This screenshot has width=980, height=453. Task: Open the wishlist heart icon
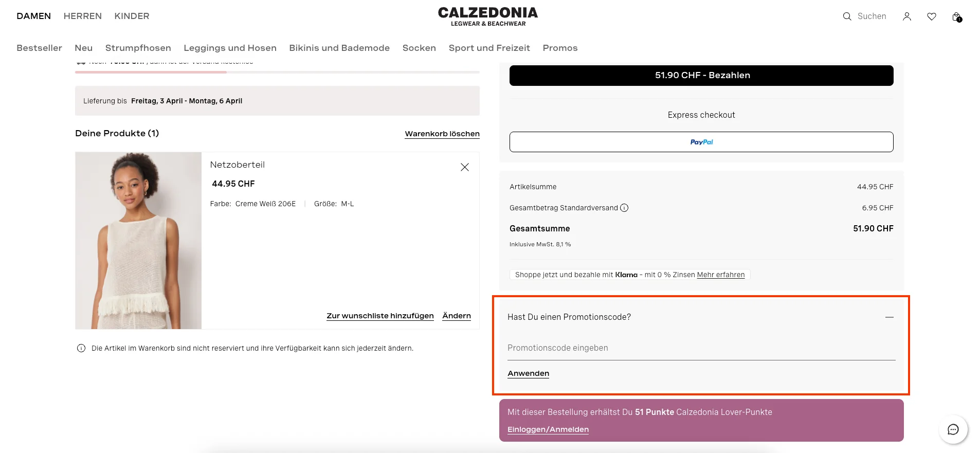point(932,16)
